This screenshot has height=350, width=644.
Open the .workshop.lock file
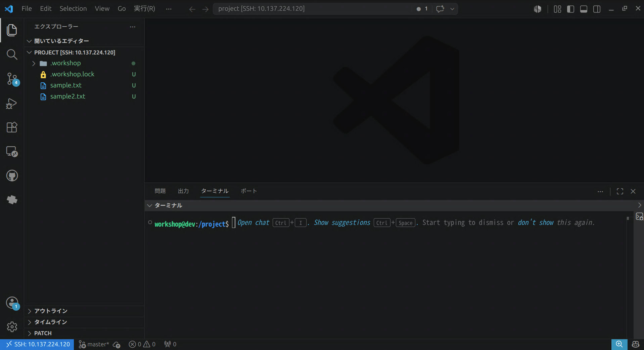pyautogui.click(x=84, y=74)
